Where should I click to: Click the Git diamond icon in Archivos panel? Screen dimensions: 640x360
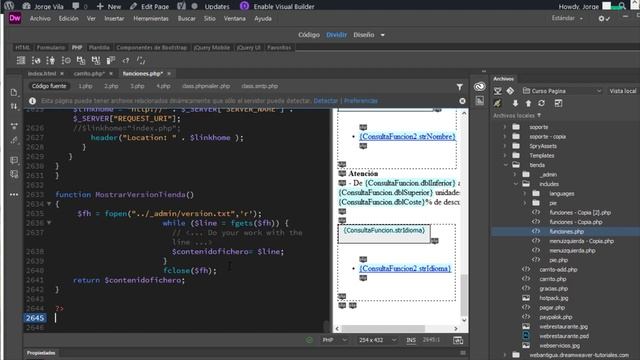(510, 91)
